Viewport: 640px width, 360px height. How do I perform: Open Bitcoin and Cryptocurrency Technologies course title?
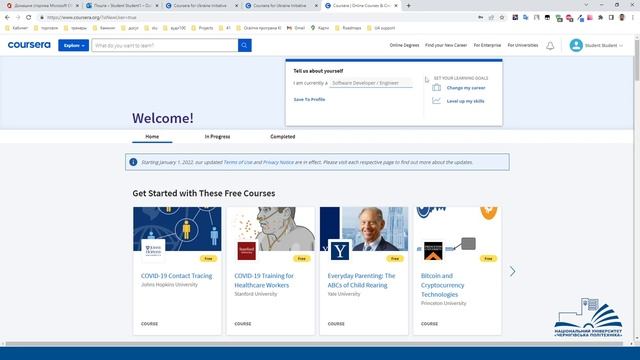(x=442, y=285)
